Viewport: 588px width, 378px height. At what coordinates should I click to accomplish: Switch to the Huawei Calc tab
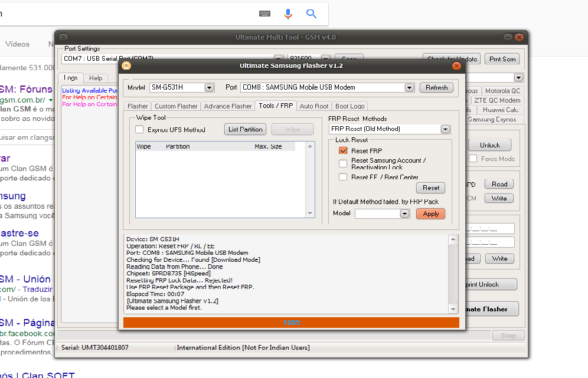pos(500,110)
